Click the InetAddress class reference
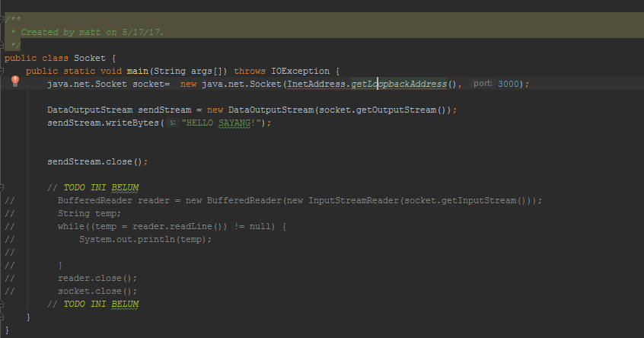The image size is (644, 338). coord(316,84)
